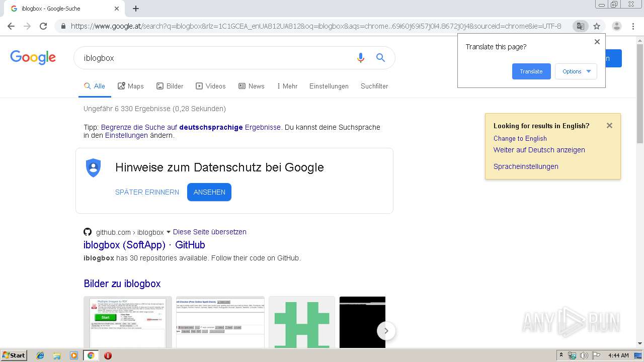The height and width of the screenshot is (362, 644).
Task: Click the red Opera taskbar icon
Action: pyautogui.click(x=108, y=355)
